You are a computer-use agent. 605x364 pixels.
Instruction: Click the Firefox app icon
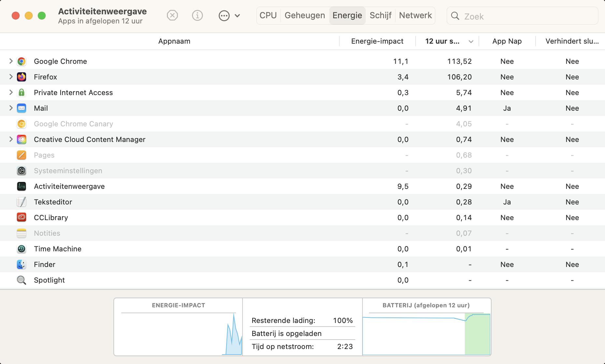click(x=22, y=77)
